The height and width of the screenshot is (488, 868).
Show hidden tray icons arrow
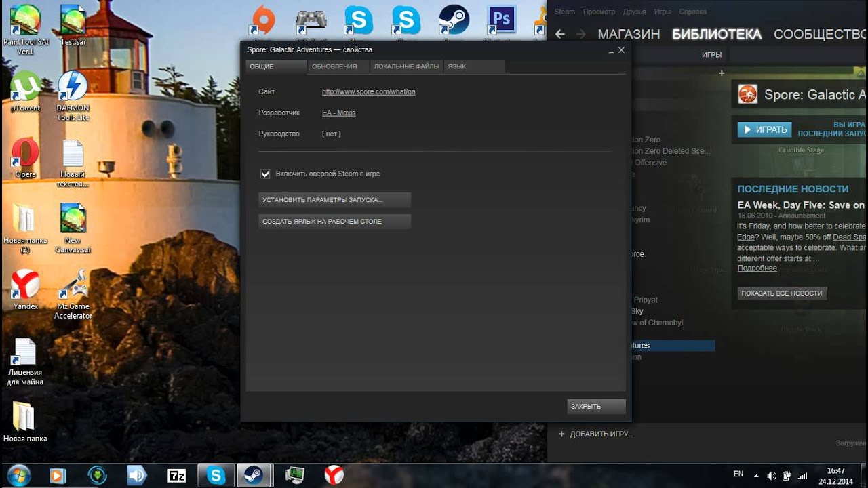(756, 475)
